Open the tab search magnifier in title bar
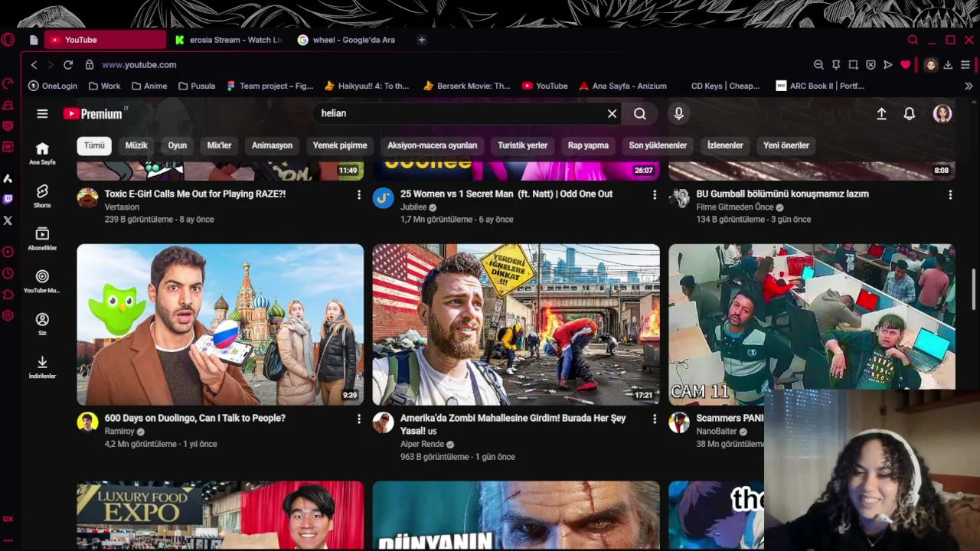Screen dimensions: 980x551 pyautogui.click(x=913, y=40)
